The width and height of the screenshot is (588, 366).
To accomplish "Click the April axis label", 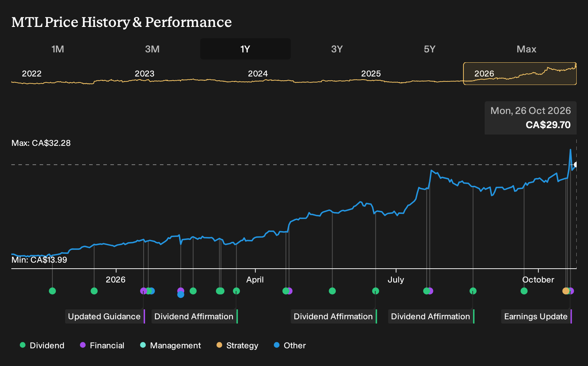I will [x=255, y=280].
